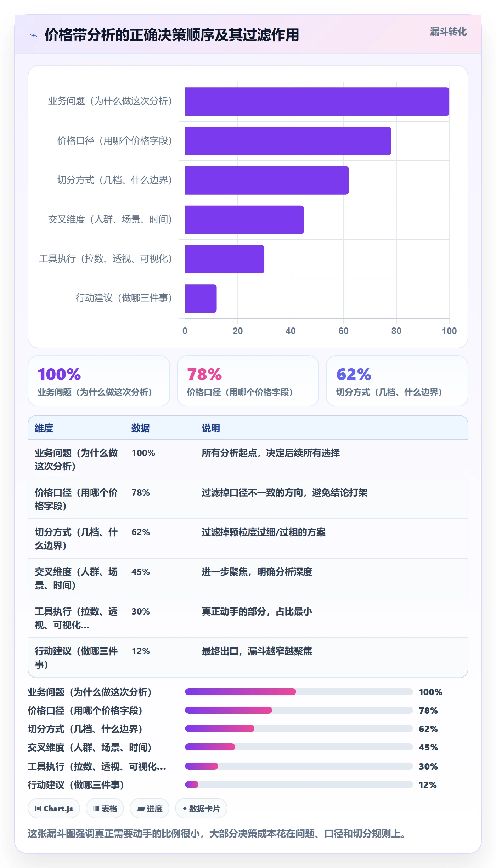Click the progress bar for 切分方式 (62%)
Image resolution: width=496 pixels, height=868 pixels.
(299, 729)
